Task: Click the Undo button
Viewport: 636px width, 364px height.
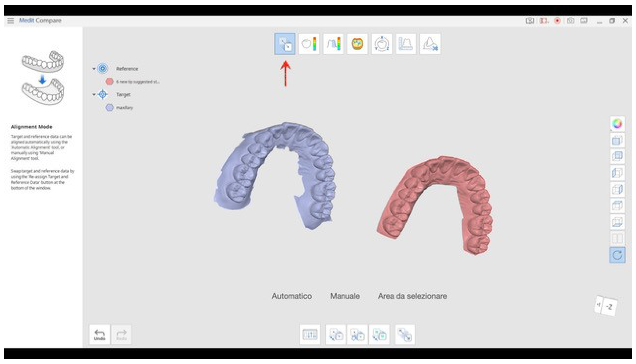Action: pyautogui.click(x=100, y=334)
